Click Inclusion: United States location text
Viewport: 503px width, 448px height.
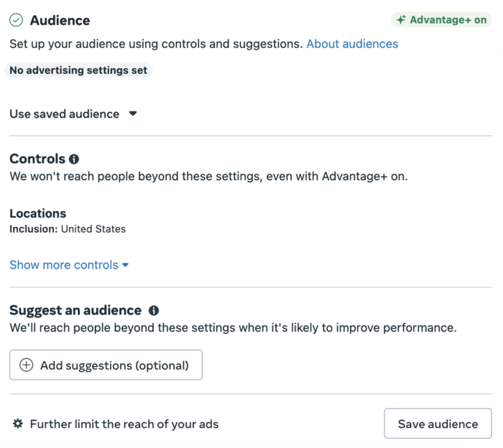pyautogui.click(x=68, y=229)
